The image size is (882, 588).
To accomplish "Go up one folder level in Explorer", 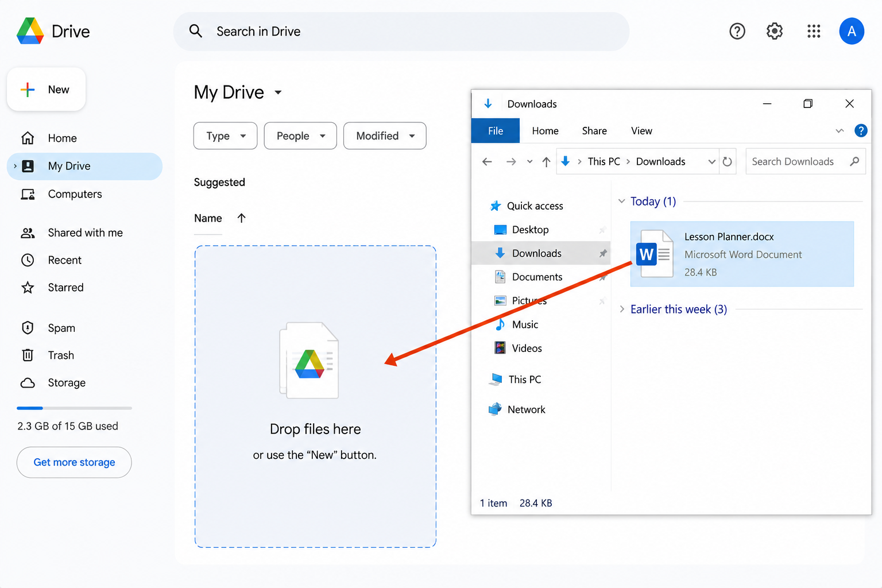I will click(x=546, y=162).
